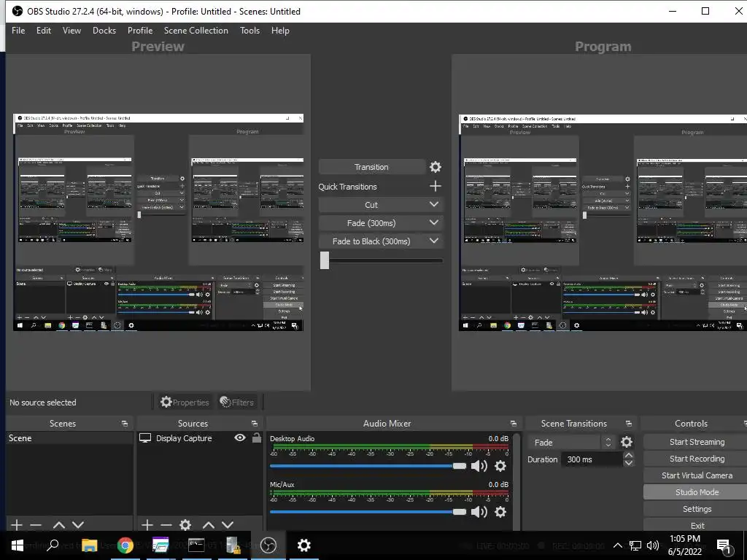This screenshot has height=560, width=747.
Task: Open source properties gear in Sources toolbar
Action: click(x=185, y=525)
